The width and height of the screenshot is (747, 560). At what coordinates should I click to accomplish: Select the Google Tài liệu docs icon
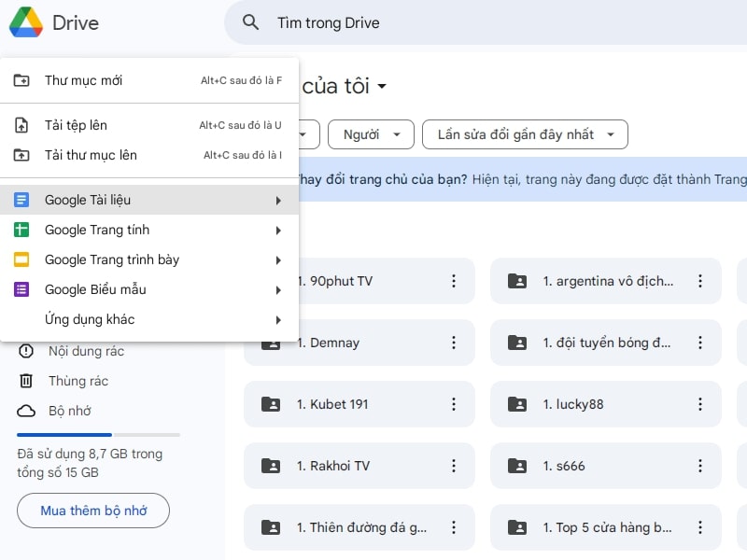[22, 200]
